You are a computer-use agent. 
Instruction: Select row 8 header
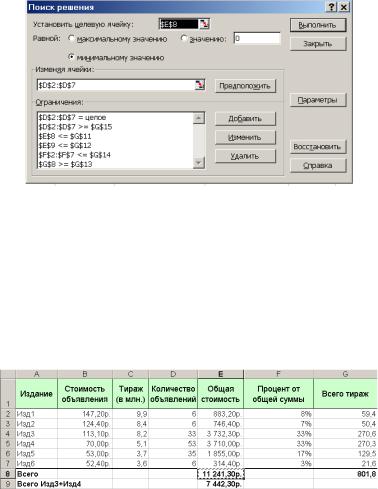(8, 474)
